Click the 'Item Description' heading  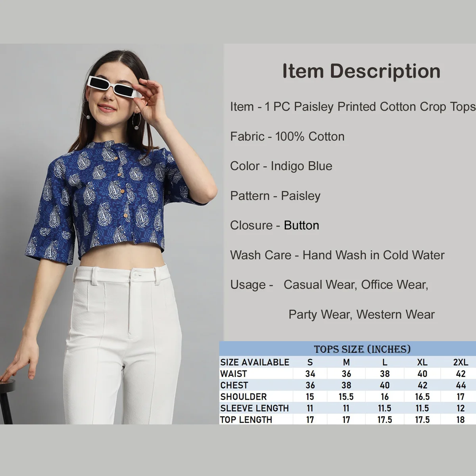coord(361,71)
